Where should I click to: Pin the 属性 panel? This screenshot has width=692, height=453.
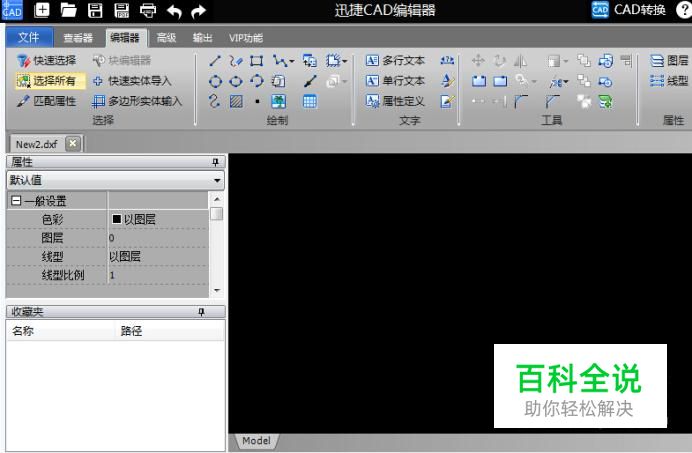(x=215, y=162)
